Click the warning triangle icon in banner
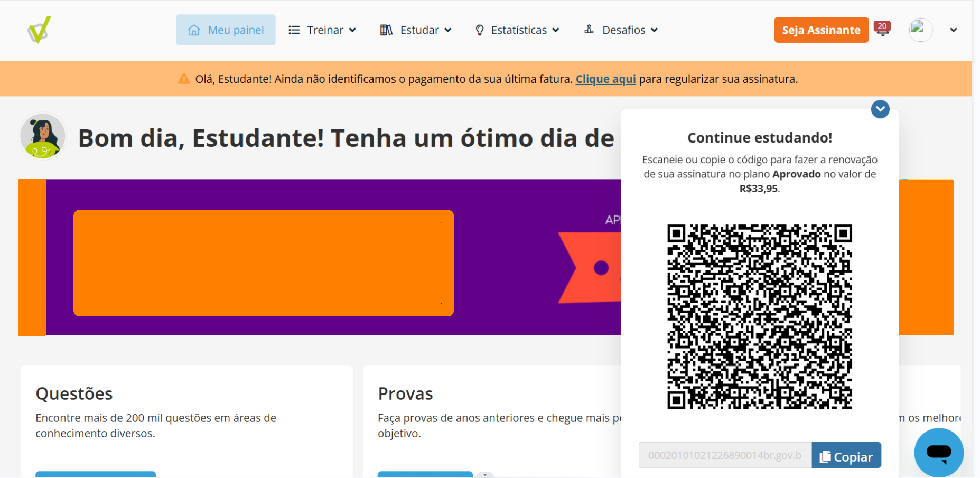This screenshot has height=478, width=980. click(x=184, y=79)
